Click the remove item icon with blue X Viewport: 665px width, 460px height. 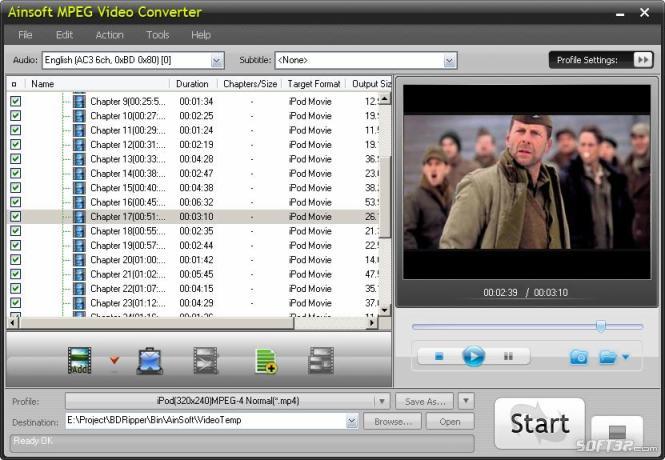tap(150, 361)
